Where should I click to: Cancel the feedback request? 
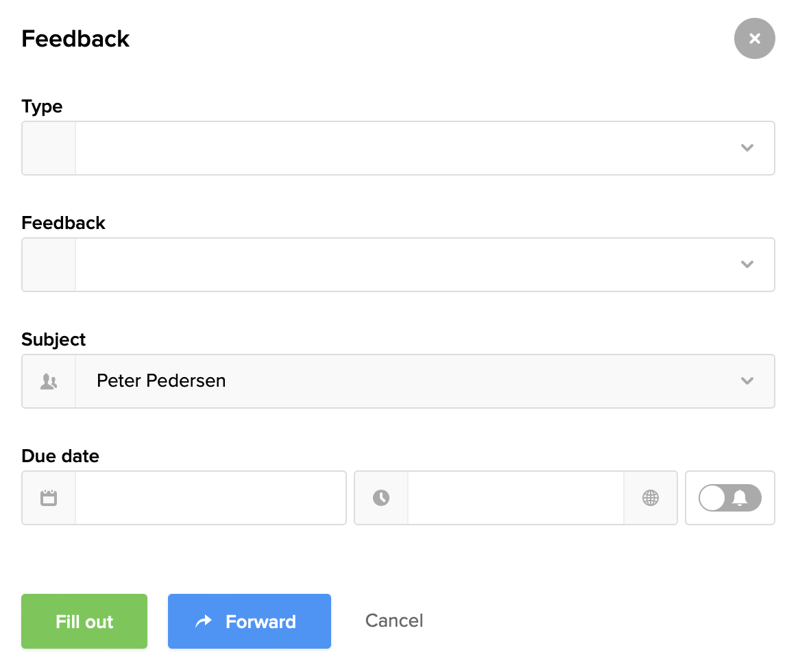pos(394,621)
